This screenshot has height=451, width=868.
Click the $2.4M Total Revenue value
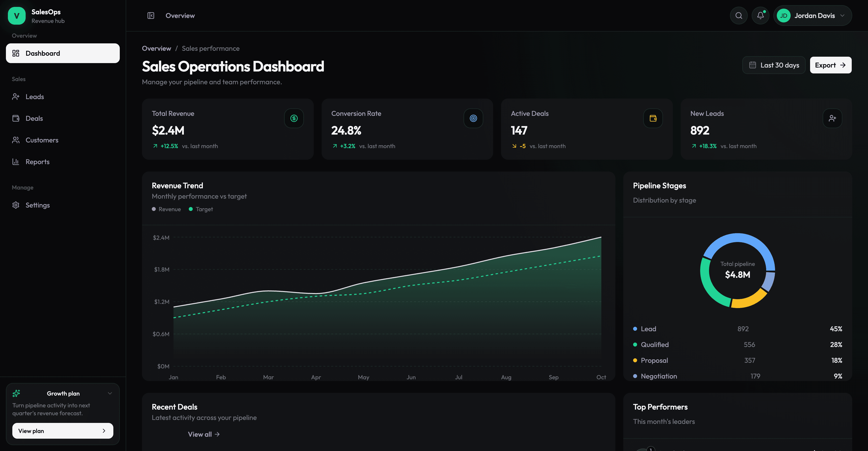[168, 130]
